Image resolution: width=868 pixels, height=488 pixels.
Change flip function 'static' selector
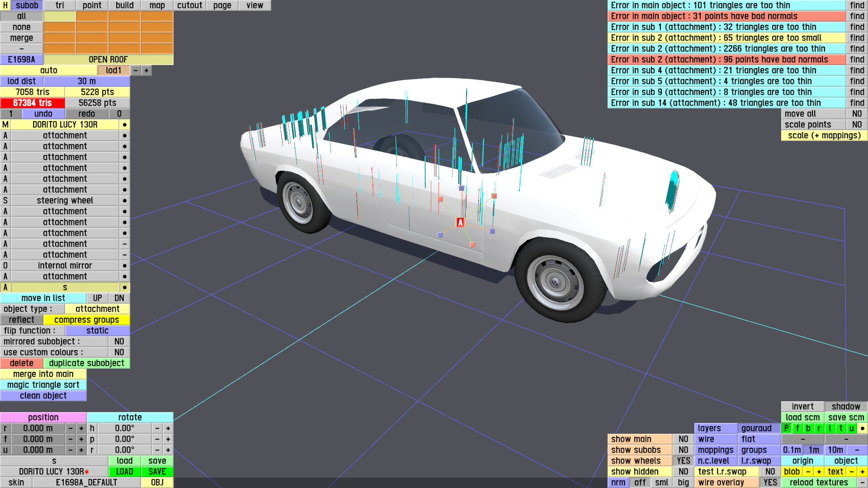97,331
